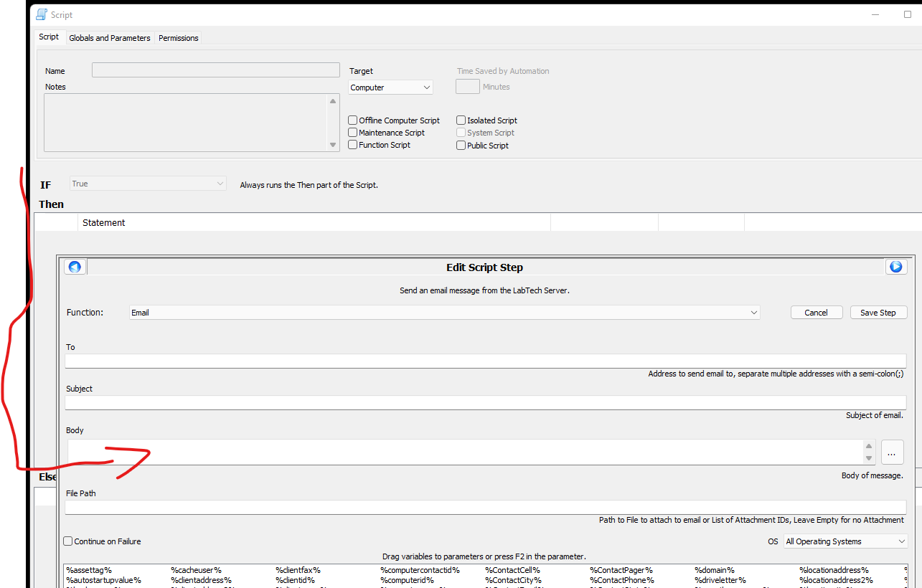Switch to the Globals and Parameters tab
The image size is (922, 588).
(x=109, y=38)
